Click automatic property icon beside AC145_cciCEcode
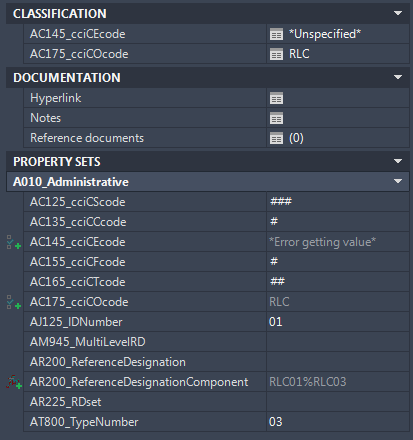 coord(14,242)
